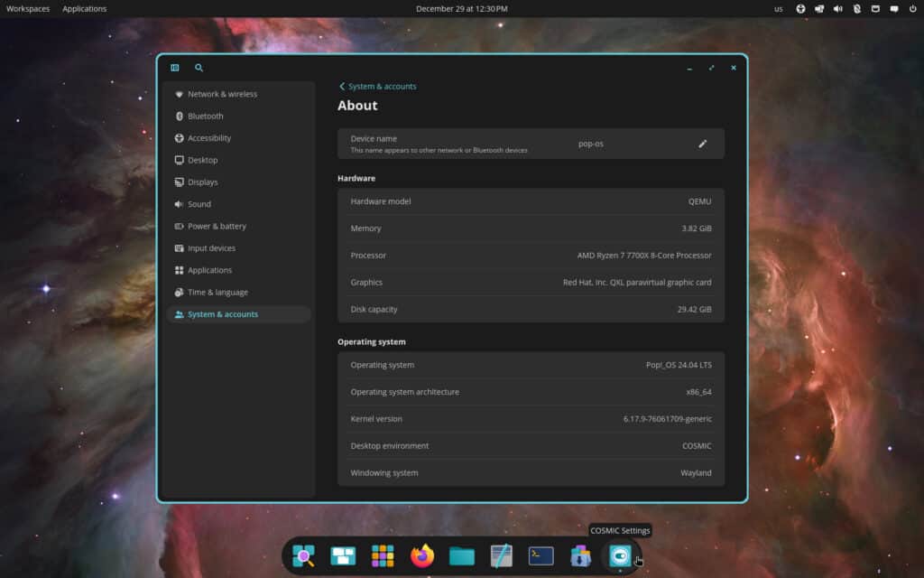Open the terminal from the dock
This screenshot has width=924, height=578.
coord(541,556)
